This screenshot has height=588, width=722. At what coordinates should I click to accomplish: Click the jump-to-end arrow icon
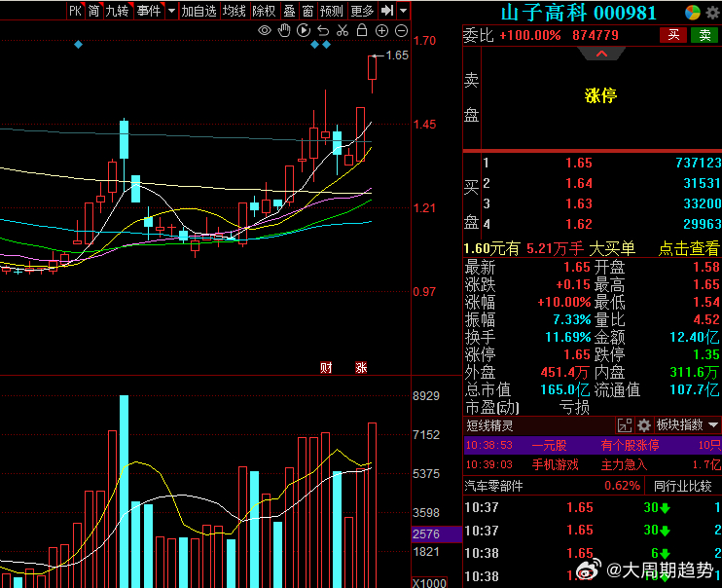coord(387,10)
